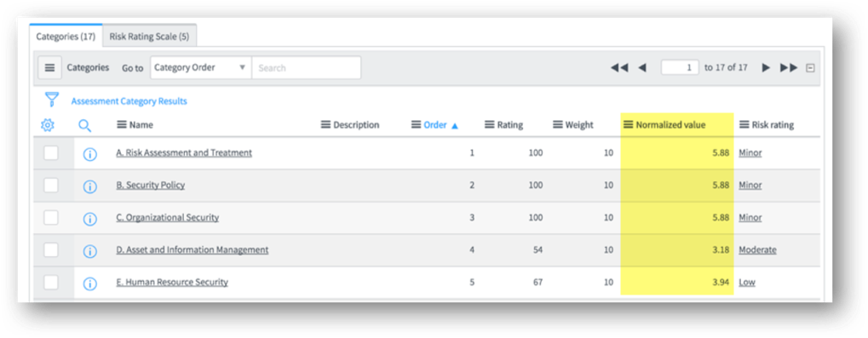This screenshot has width=868, height=338.
Task: Open A. Risk Assessment and Treatment record
Action: (x=184, y=152)
